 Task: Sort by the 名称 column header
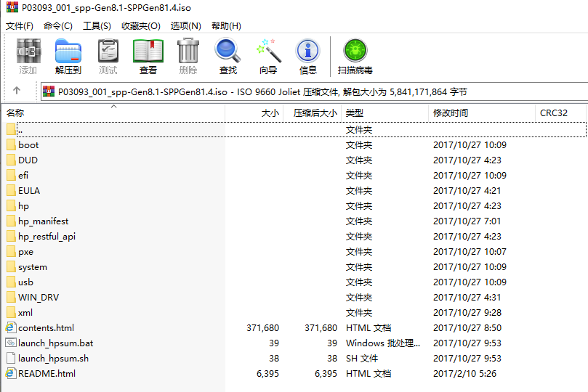click(16, 113)
